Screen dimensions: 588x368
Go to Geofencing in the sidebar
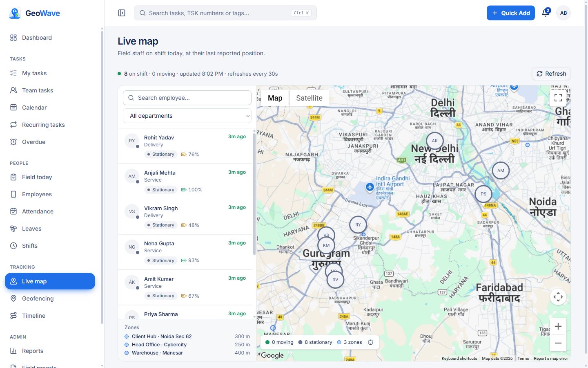(x=50, y=298)
